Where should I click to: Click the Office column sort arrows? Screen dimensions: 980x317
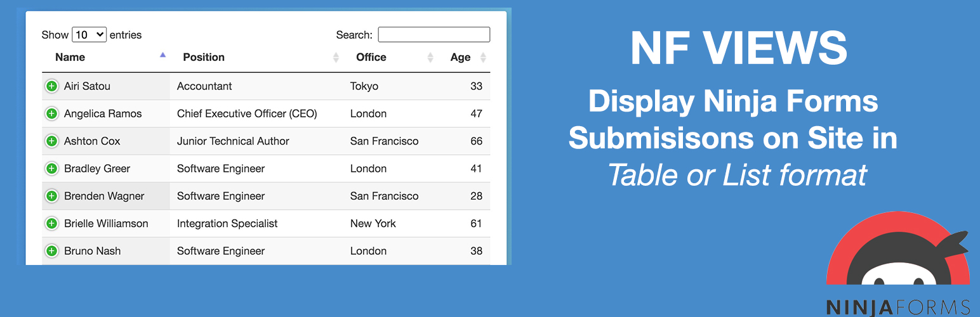pyautogui.click(x=430, y=58)
